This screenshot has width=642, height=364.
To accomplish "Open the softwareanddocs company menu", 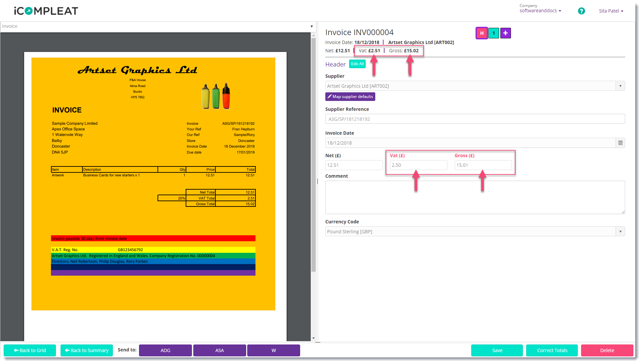I will click(540, 11).
